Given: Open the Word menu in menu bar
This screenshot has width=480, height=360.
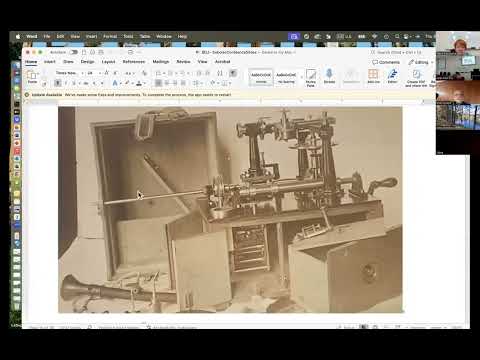Looking at the screenshot, I should pos(32,36).
